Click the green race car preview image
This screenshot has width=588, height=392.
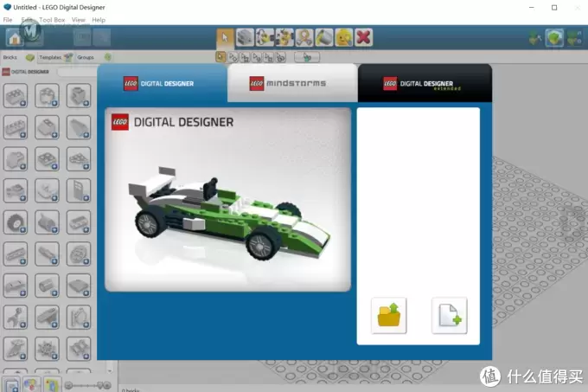point(228,200)
